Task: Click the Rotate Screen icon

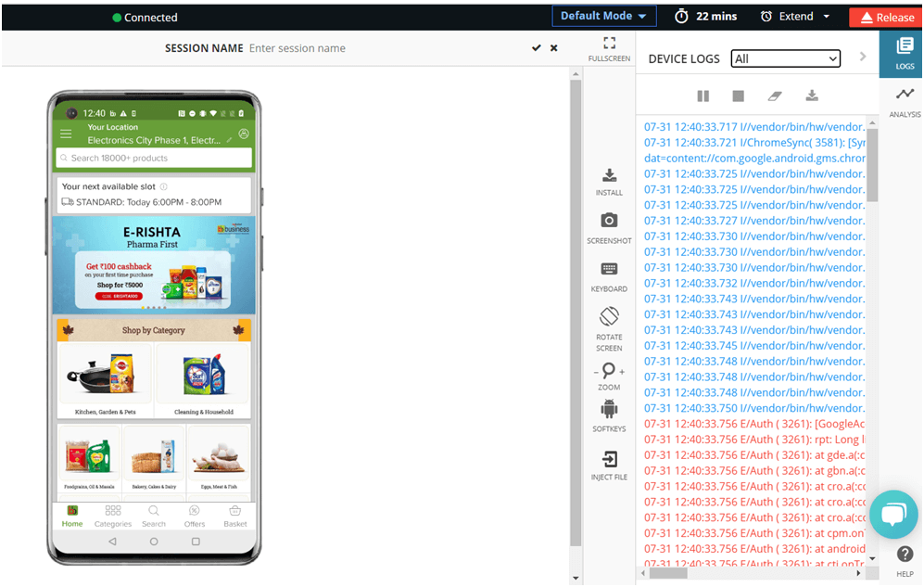Action: click(609, 316)
